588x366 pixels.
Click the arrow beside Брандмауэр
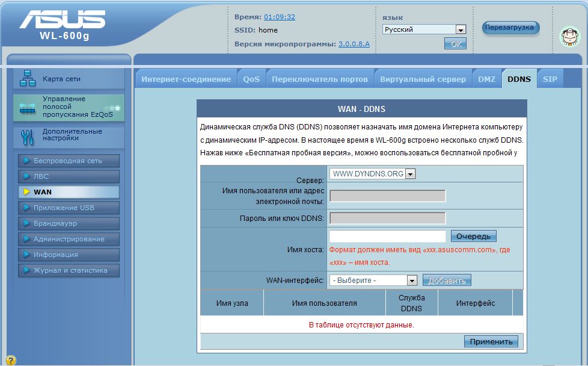click(x=26, y=223)
